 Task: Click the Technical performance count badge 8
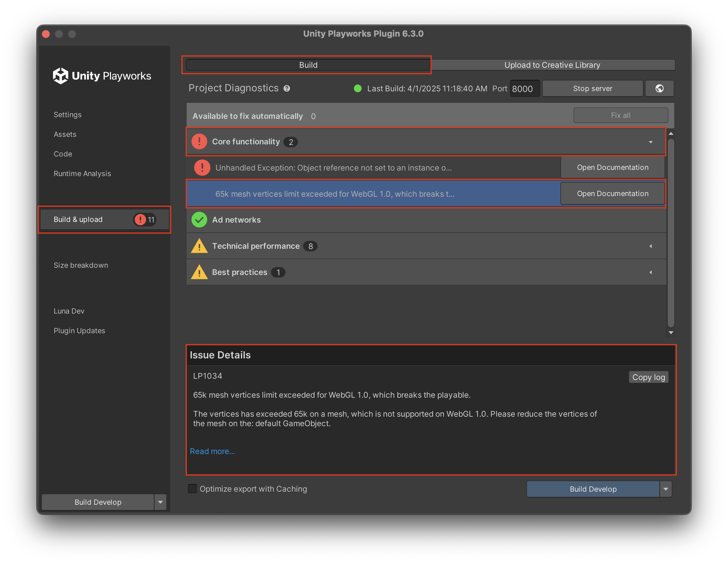click(x=310, y=246)
